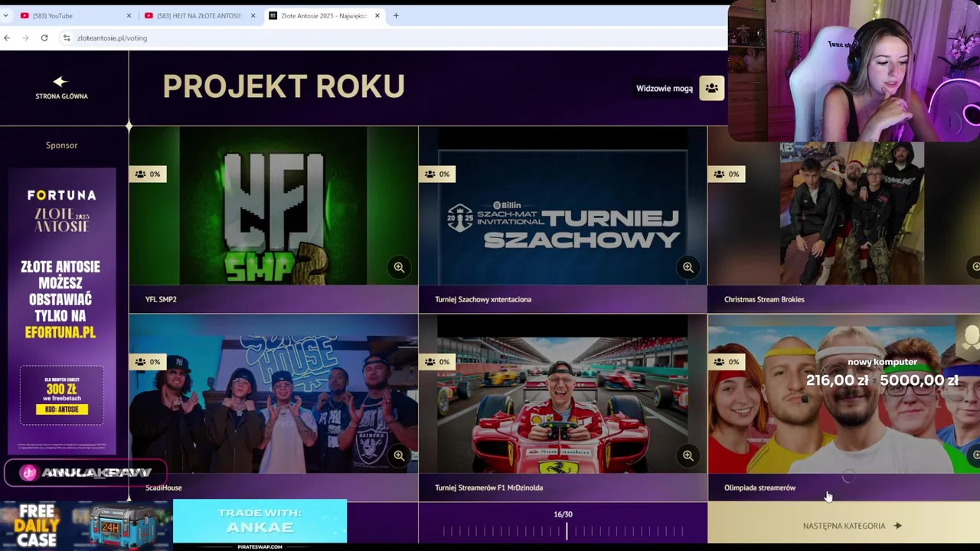Image resolution: width=980 pixels, height=551 pixels.
Task: Click the KOD: ANTOSIE yellow button
Action: [62, 409]
